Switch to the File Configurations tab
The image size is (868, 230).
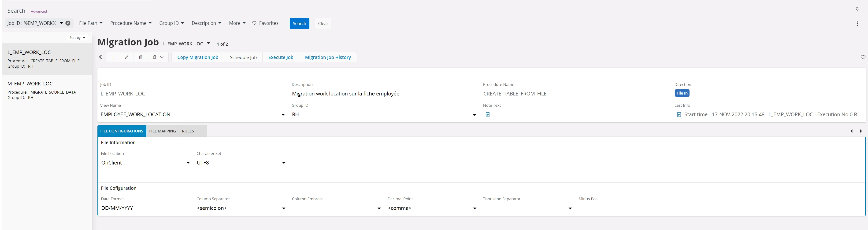[122, 131]
